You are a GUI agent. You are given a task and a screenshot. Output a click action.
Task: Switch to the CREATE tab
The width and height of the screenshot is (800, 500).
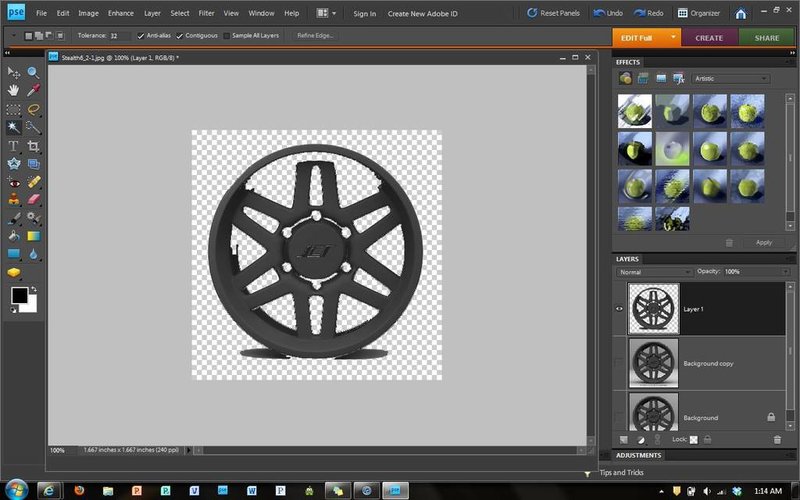pos(709,37)
